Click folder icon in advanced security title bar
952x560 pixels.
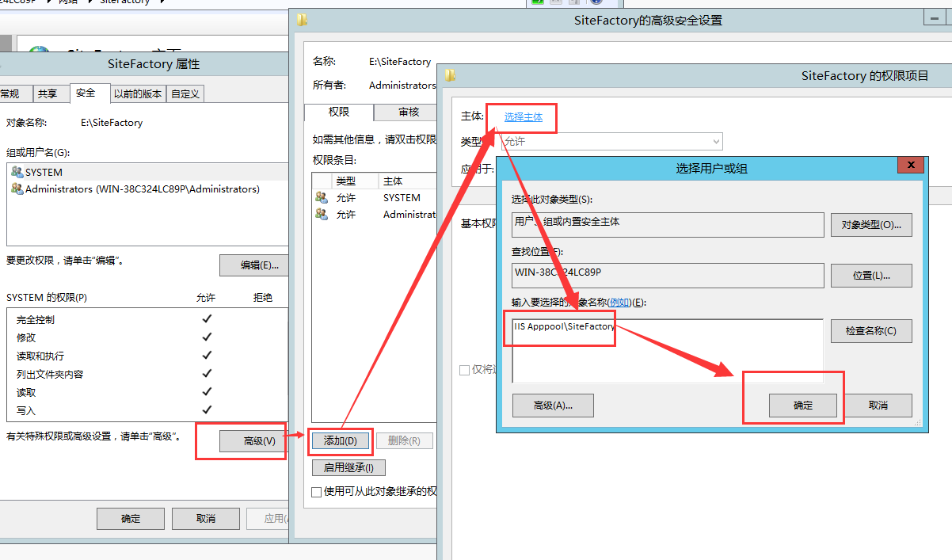coord(303,20)
